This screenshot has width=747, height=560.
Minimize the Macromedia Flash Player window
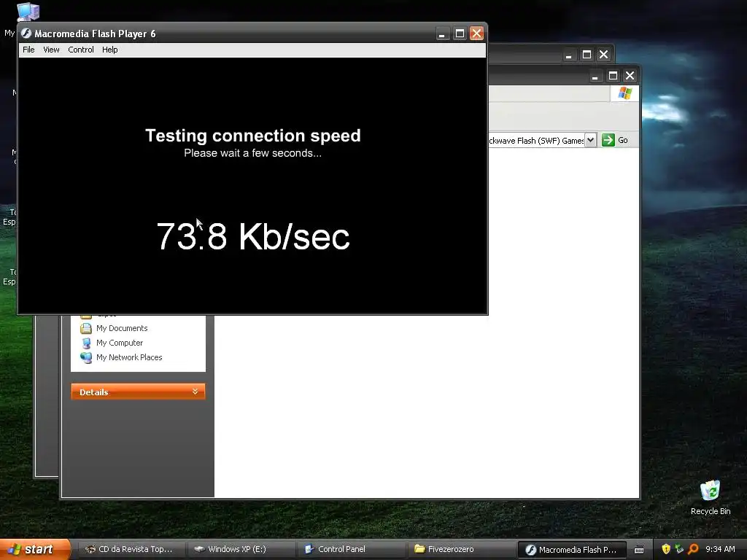443,34
